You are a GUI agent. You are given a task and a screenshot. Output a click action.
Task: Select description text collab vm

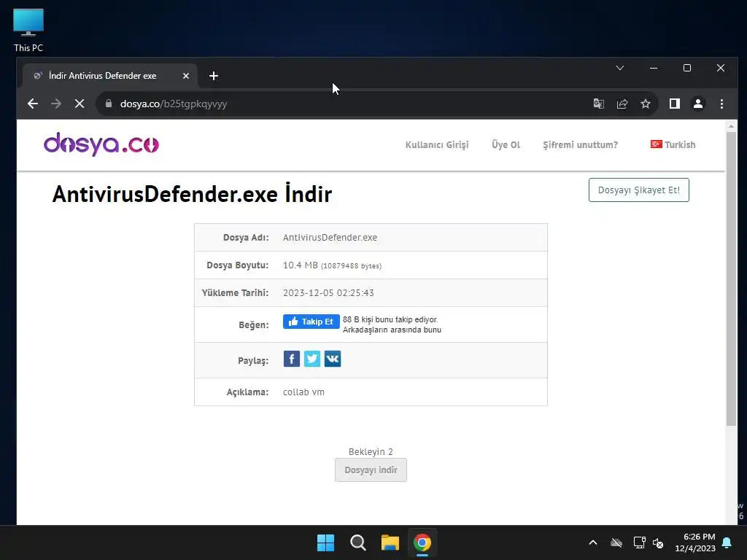pyautogui.click(x=303, y=392)
